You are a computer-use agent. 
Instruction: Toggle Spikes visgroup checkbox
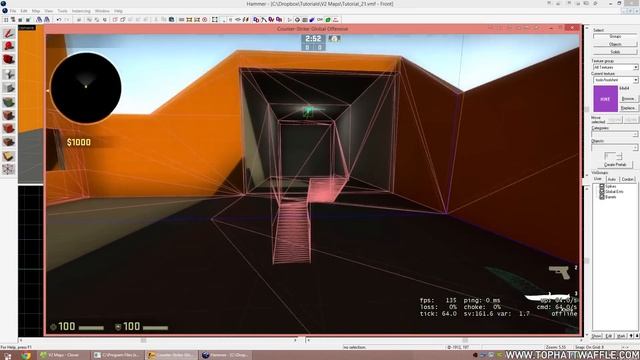(602, 186)
